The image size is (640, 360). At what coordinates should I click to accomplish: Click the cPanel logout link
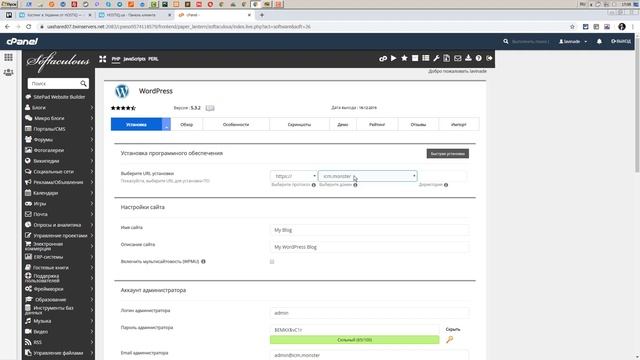(621, 42)
